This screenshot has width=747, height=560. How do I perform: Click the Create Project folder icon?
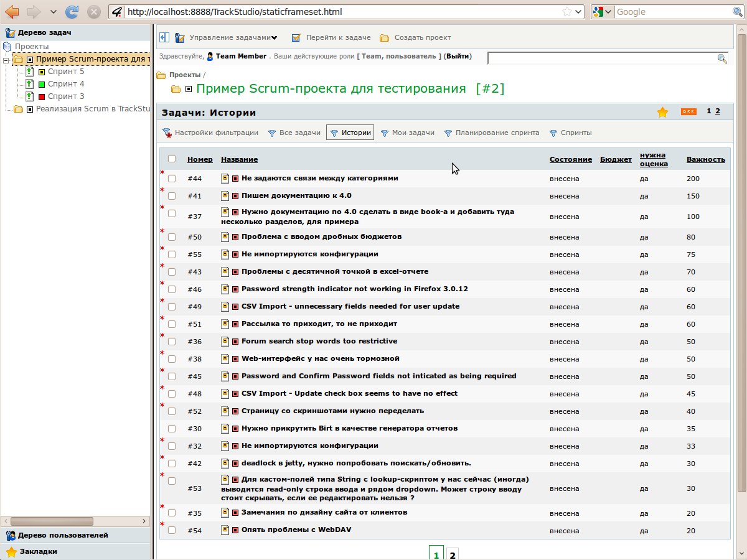(x=385, y=38)
